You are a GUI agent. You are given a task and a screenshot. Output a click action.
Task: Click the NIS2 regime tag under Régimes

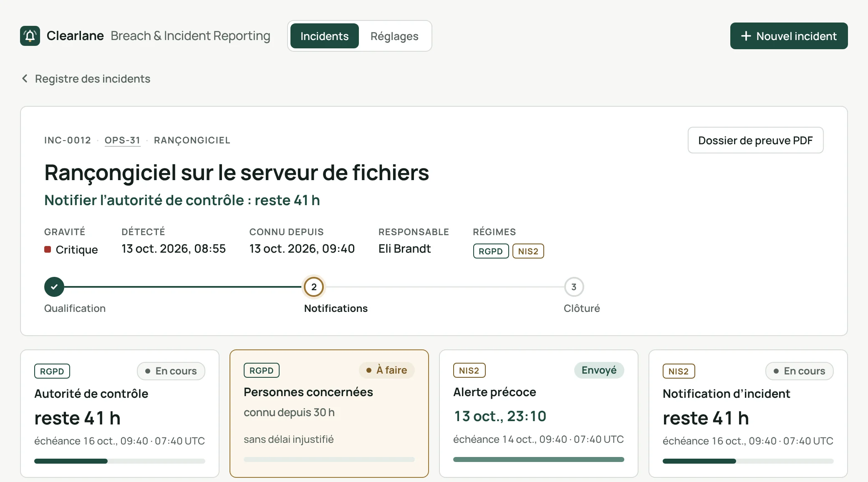(x=528, y=251)
